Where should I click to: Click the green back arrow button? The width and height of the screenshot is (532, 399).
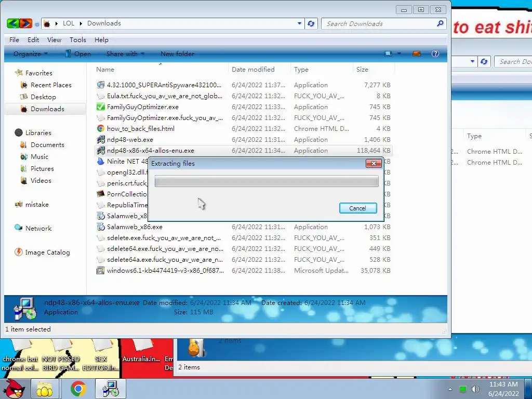click(13, 23)
